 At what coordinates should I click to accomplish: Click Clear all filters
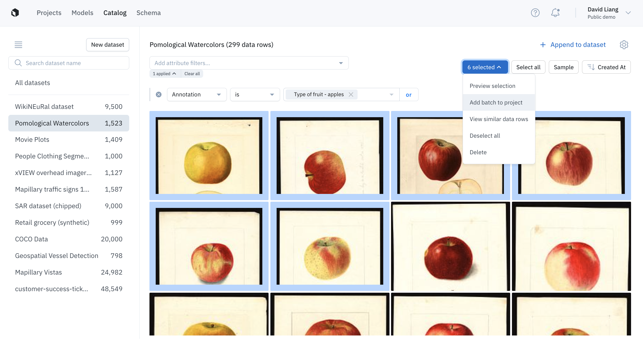(x=192, y=74)
